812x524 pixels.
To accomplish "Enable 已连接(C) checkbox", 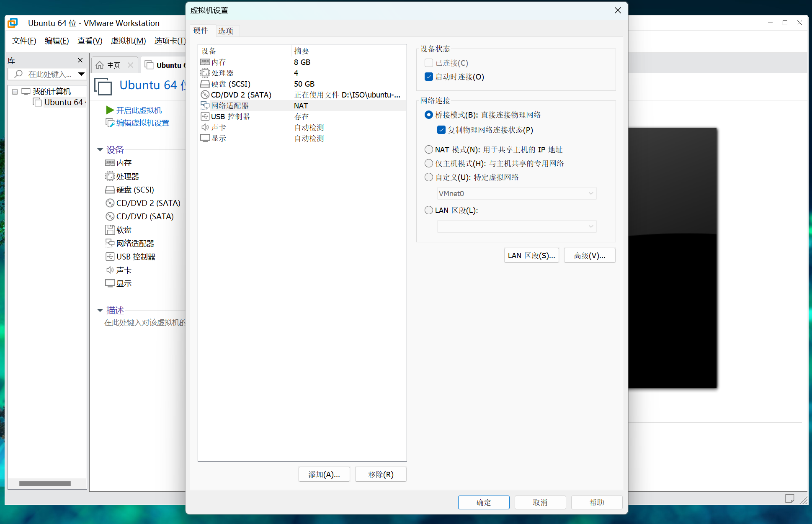I will point(429,63).
